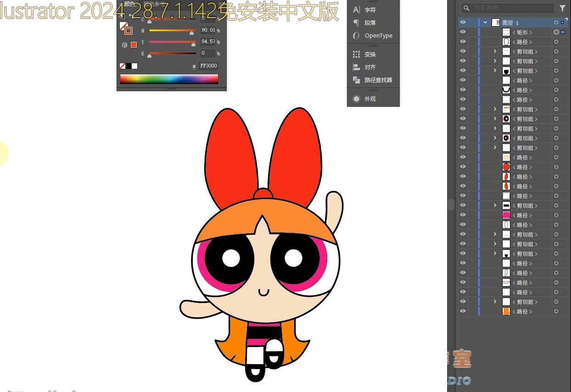Hide the path with black U-curve thumbnail
The image size is (571, 392).
(463, 90)
